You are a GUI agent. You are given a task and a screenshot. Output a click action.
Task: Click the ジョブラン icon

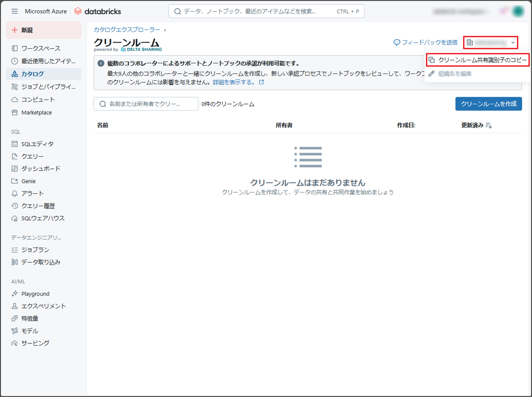coord(15,250)
